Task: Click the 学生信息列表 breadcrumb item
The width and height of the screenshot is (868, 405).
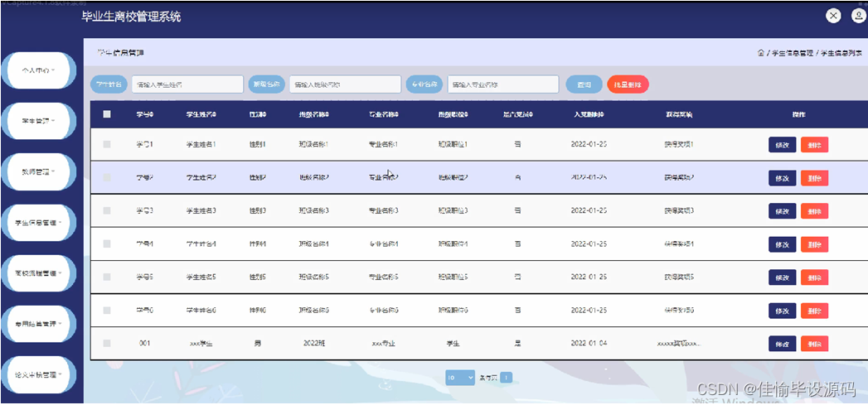Action: pos(841,54)
